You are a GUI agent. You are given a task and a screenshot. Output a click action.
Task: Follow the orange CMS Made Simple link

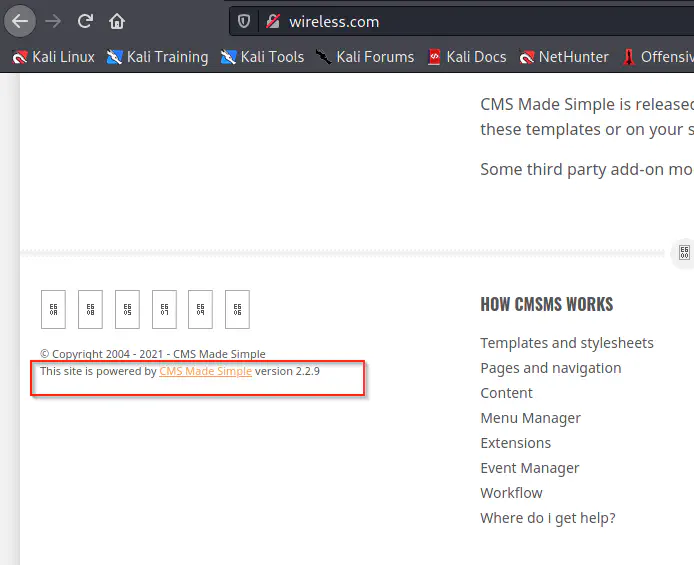[x=205, y=371]
